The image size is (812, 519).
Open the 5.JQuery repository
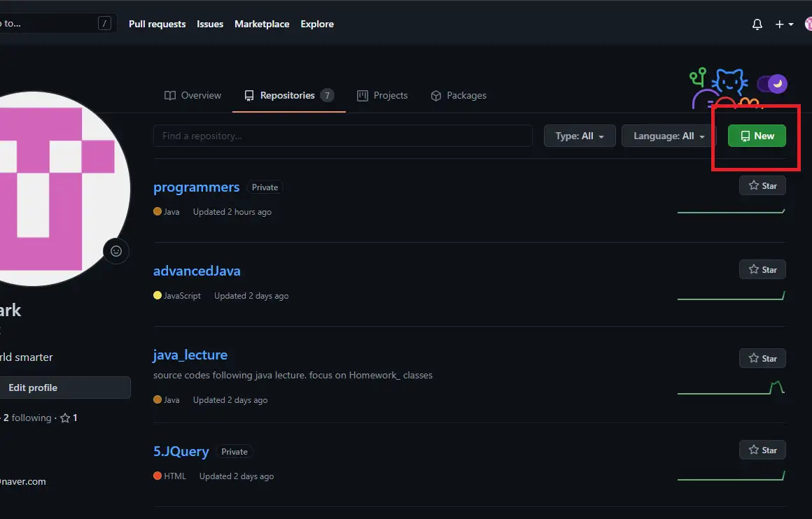click(x=181, y=452)
